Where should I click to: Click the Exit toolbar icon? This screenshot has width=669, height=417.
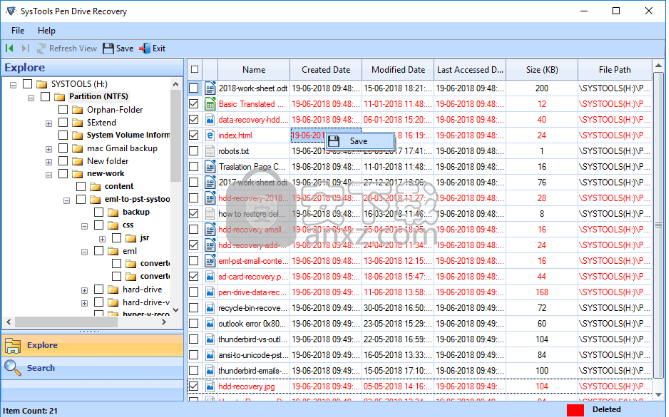pyautogui.click(x=145, y=48)
